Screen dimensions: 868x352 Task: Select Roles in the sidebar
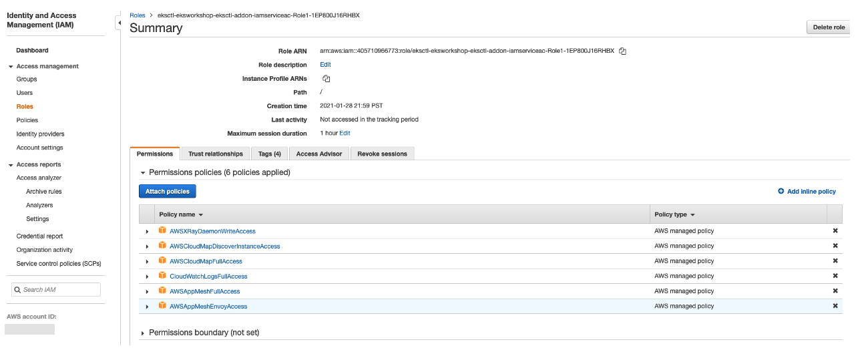(x=25, y=107)
